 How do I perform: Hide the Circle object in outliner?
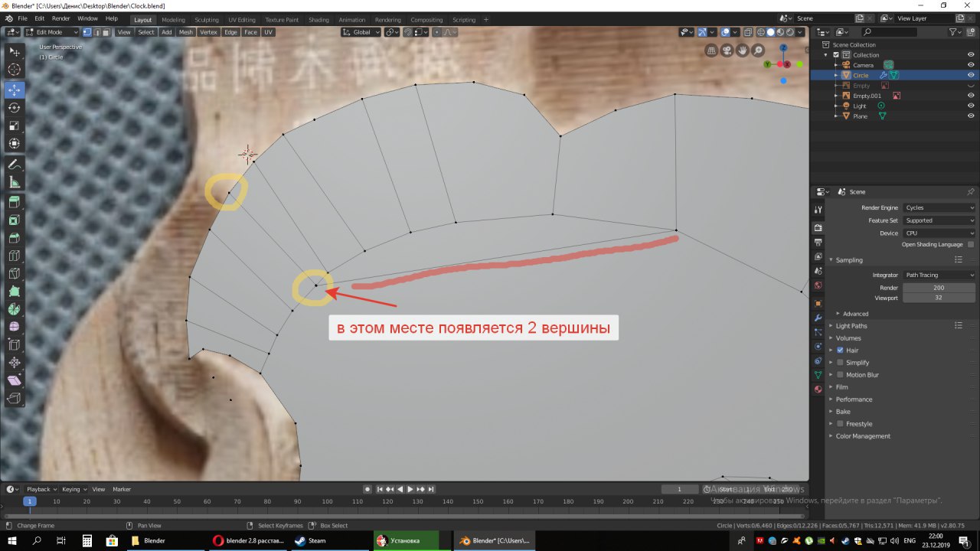[971, 75]
